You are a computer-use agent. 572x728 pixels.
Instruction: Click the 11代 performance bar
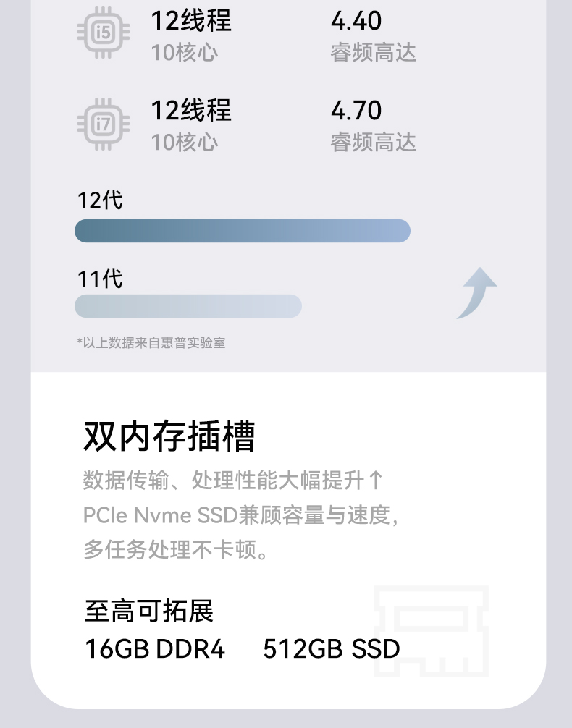(188, 306)
